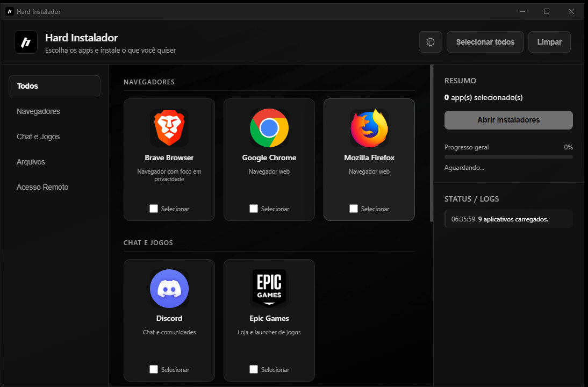Screen dimensions: 588x387
Task: Click the Abrir Instaladores button
Action: point(508,120)
